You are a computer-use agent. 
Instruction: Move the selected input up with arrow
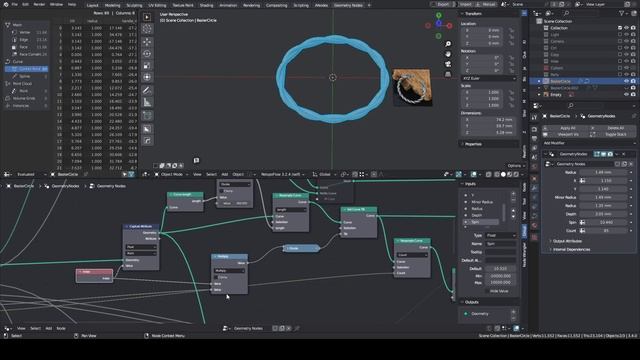point(513,211)
